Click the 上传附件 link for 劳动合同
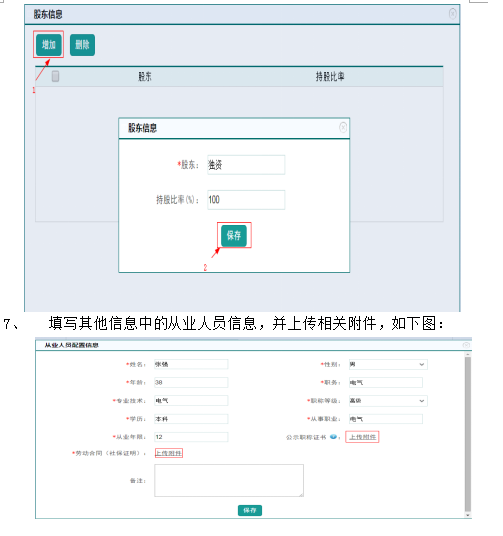The image size is (503, 536). click(x=169, y=453)
